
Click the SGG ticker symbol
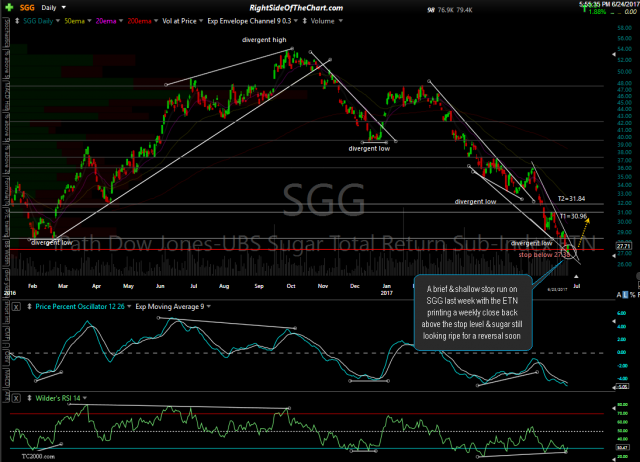pyautogui.click(x=27, y=8)
